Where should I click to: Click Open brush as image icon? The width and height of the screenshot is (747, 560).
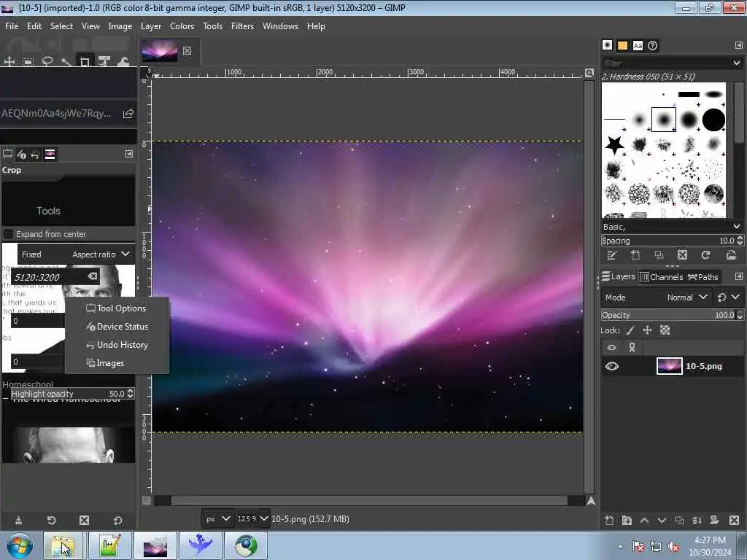pyautogui.click(x=731, y=255)
